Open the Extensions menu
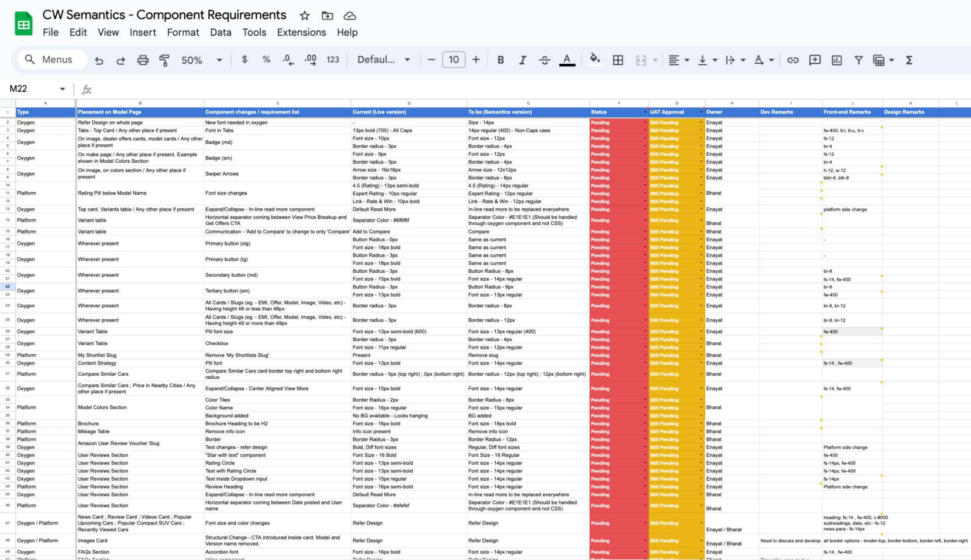The width and height of the screenshot is (971, 560). click(301, 32)
